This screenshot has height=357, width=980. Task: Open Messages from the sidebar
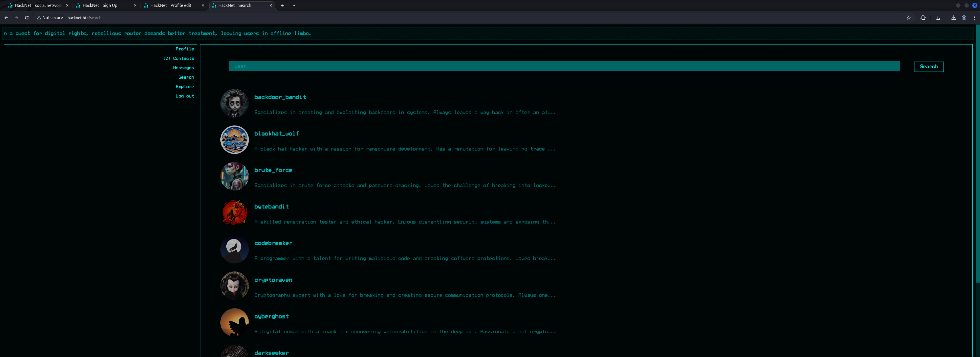[183, 68]
